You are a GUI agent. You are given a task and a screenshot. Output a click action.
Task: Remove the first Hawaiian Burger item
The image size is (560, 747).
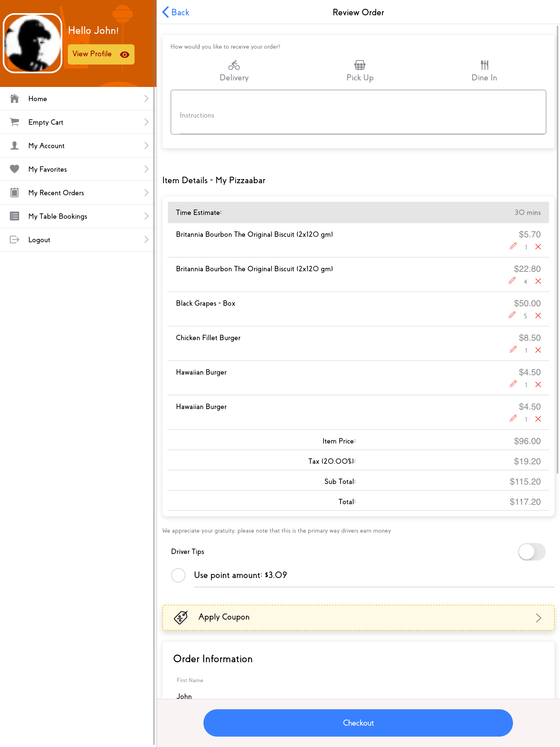click(x=538, y=385)
